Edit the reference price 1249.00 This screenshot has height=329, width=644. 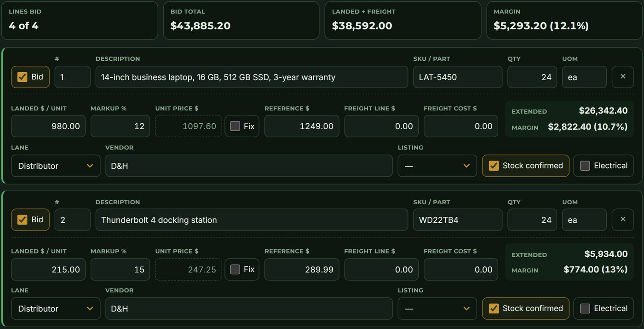(302, 126)
